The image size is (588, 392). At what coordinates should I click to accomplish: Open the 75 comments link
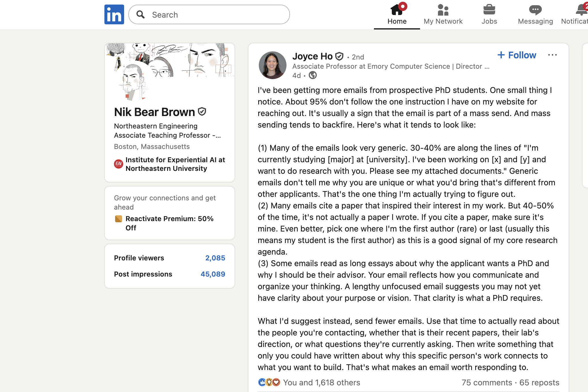tap(486, 382)
